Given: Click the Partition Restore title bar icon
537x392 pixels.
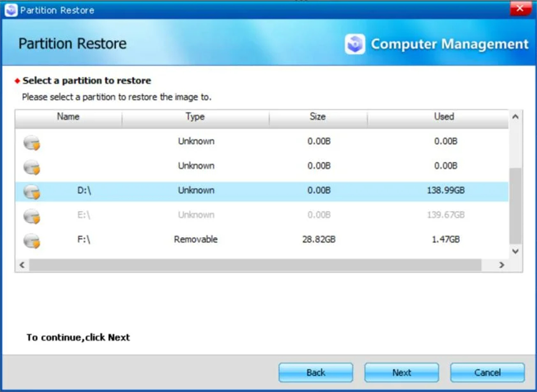Looking at the screenshot, I should coord(11,10).
